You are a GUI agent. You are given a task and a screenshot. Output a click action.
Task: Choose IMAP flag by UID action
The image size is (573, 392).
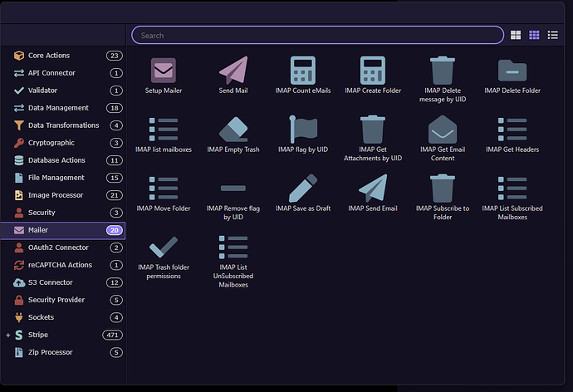tap(303, 135)
